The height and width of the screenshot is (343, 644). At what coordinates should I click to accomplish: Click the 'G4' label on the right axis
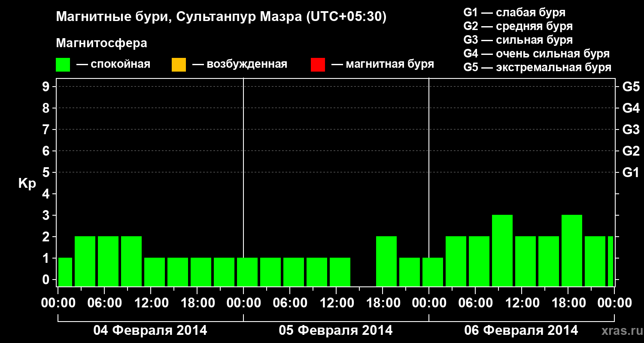tap(631, 108)
